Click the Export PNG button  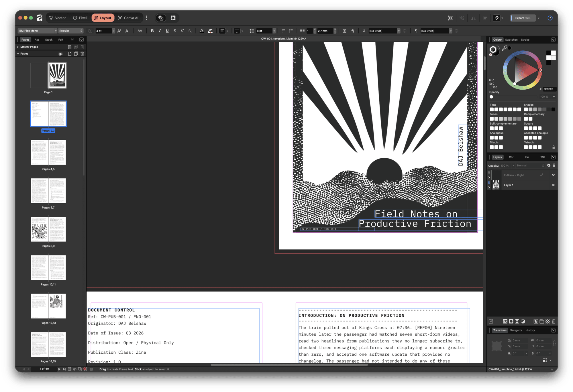point(522,18)
